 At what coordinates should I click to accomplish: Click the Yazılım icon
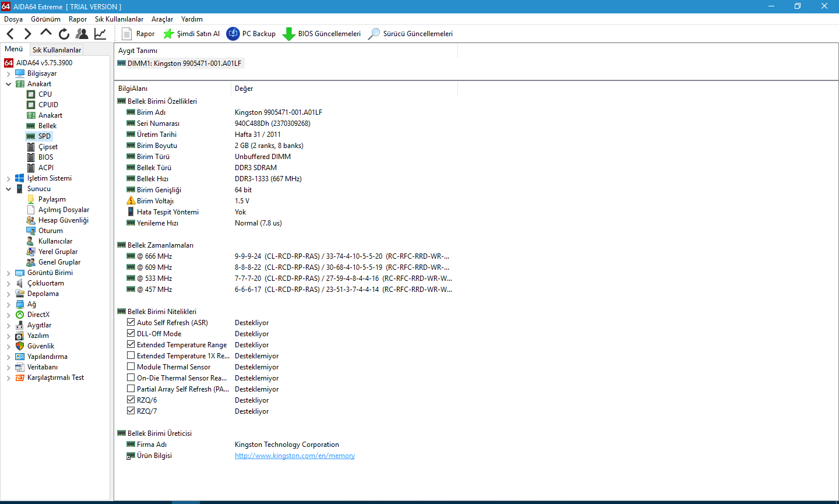pos(20,336)
